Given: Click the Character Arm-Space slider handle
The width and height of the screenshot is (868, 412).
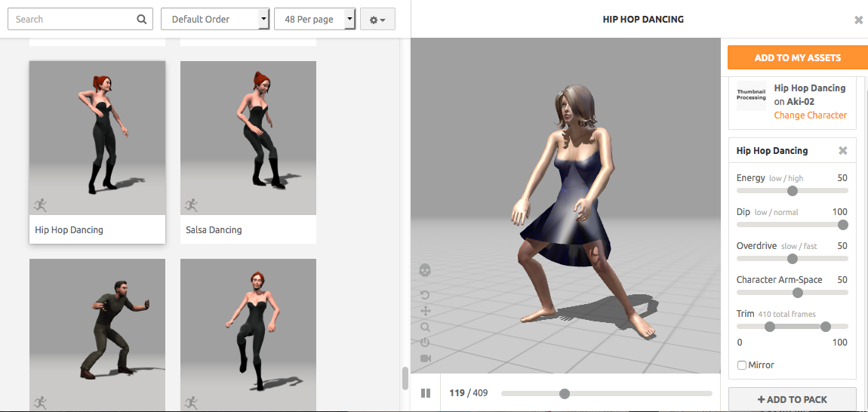Looking at the screenshot, I should click(798, 292).
